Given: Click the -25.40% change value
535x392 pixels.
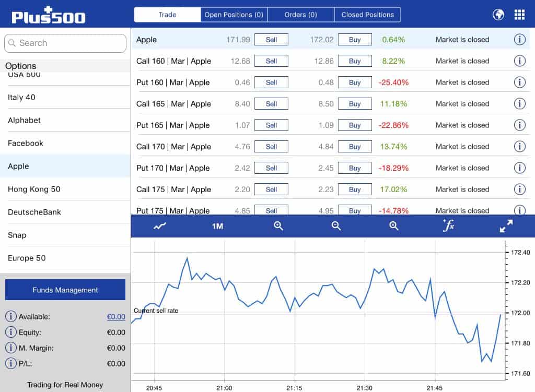Looking at the screenshot, I should click(393, 82).
